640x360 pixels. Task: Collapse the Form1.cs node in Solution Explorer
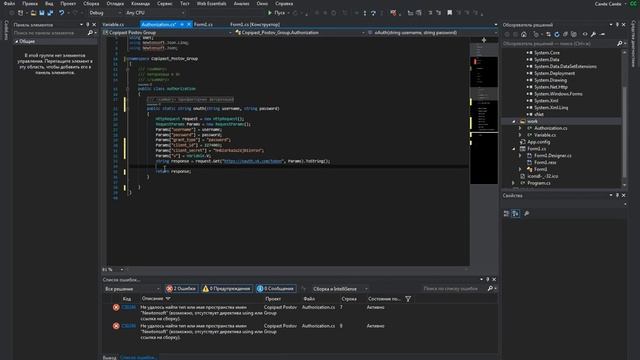pos(513,149)
